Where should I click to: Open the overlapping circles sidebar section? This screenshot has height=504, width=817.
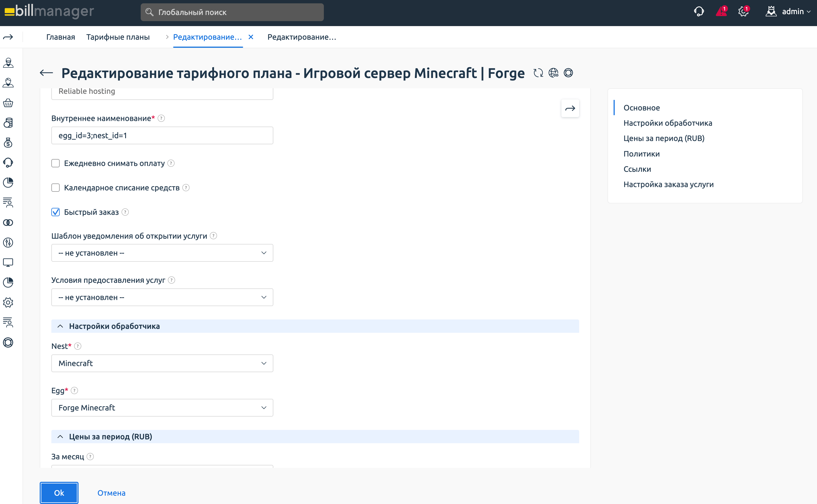pos(8,223)
